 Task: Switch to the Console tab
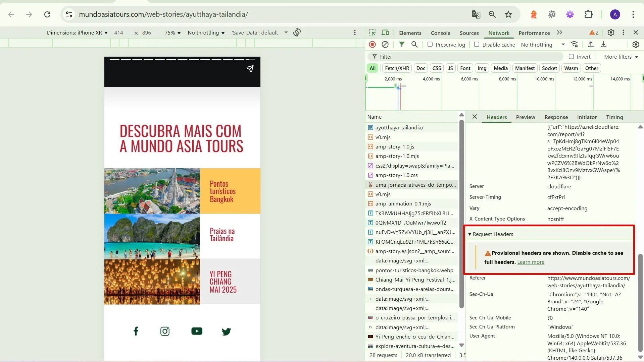point(440,33)
